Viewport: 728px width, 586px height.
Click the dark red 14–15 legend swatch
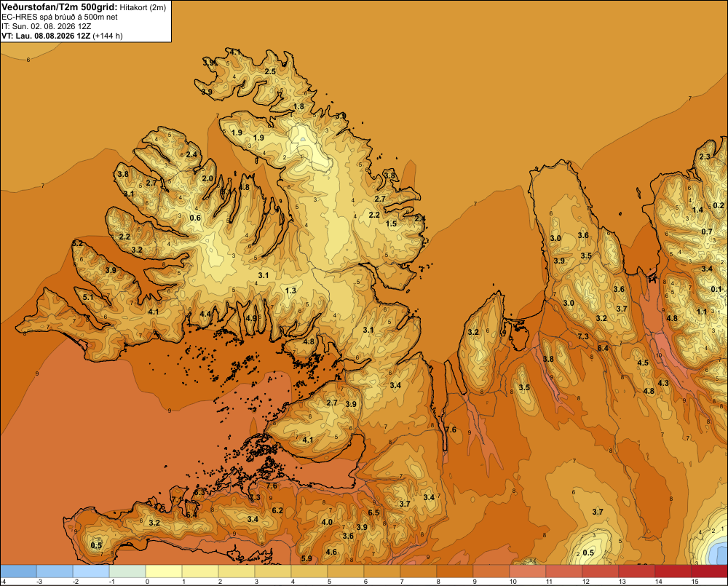pos(673,571)
